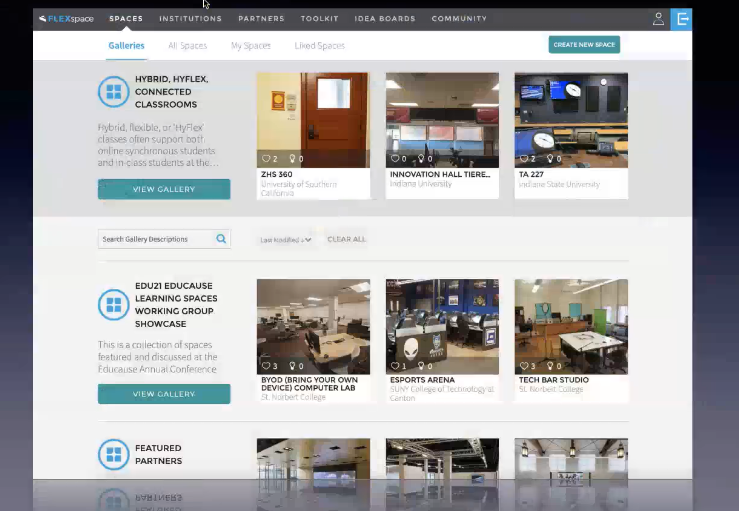Click the ZHS 360 title
Viewport: 739px width, 511px height.
(277, 174)
